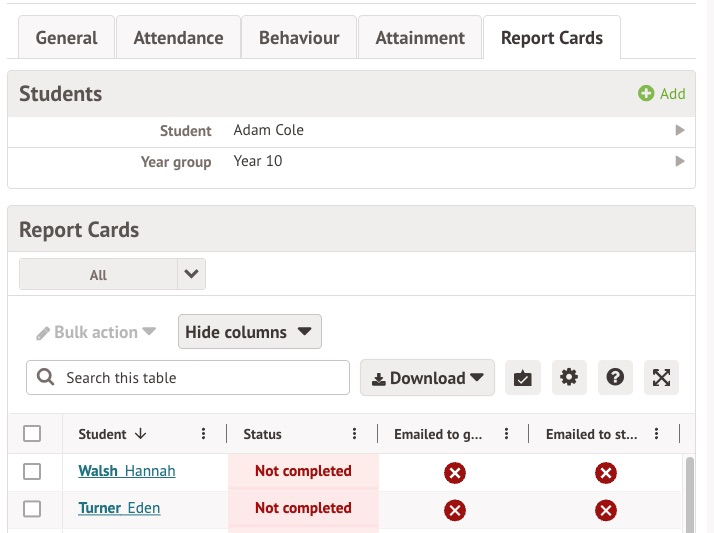Screen dimensions: 714x533
Task: Click red cross in Walsh Hannah guardian email column
Action: [x=455, y=472]
